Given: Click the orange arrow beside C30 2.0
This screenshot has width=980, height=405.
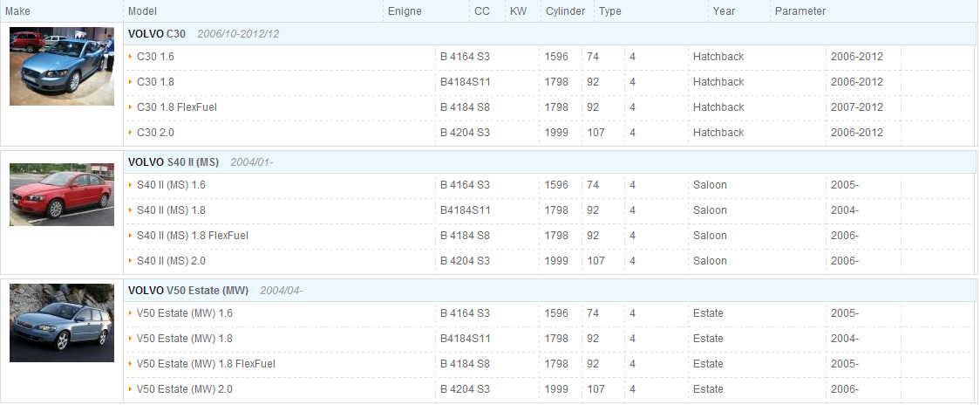Looking at the screenshot, I should (131, 133).
